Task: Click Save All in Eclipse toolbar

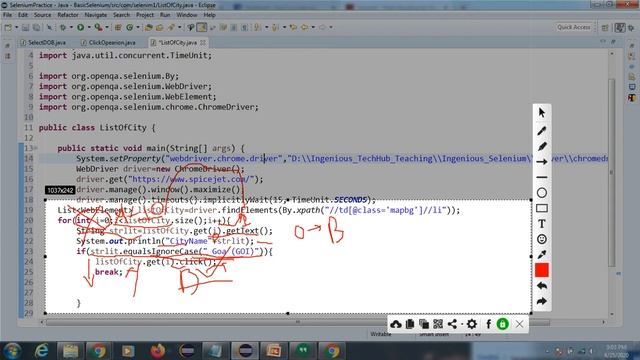Action: click(x=36, y=27)
